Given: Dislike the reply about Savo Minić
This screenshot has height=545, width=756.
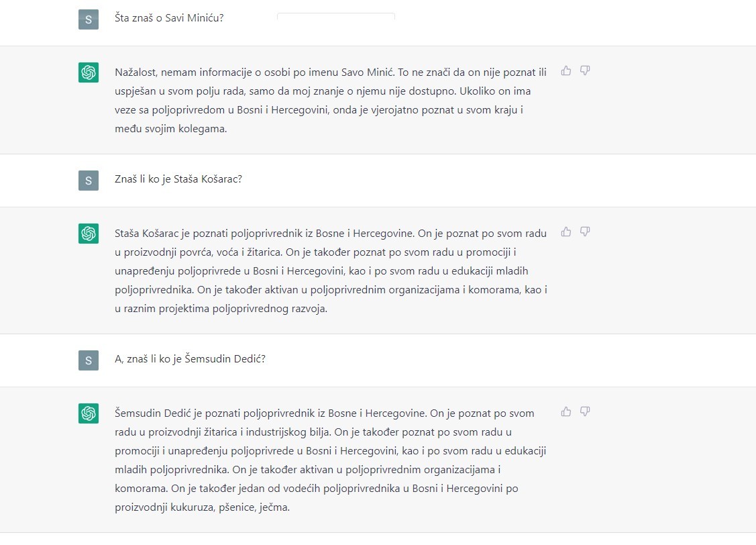Looking at the screenshot, I should click(x=585, y=70).
